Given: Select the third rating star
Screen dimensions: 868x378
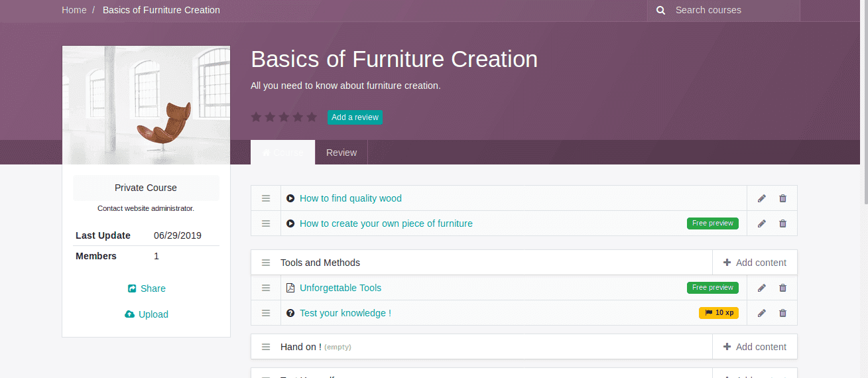Looking at the screenshot, I should click(284, 117).
